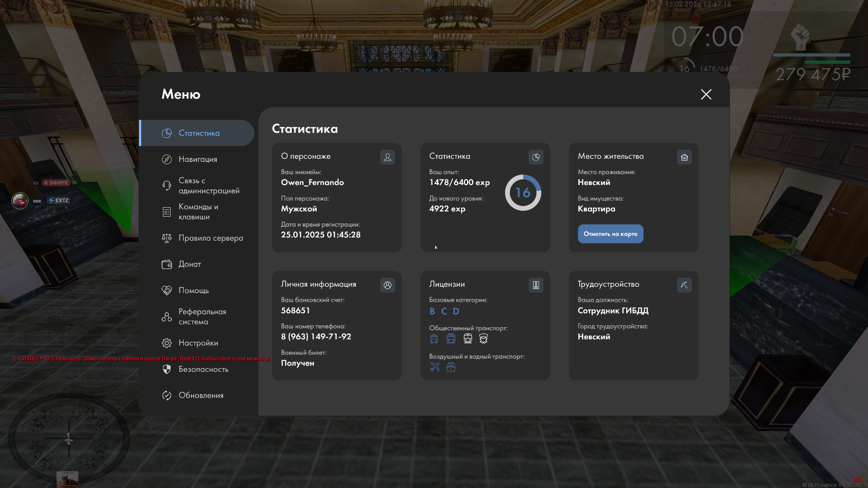
Task: Click the user icon in Личная информация card
Action: 387,285
